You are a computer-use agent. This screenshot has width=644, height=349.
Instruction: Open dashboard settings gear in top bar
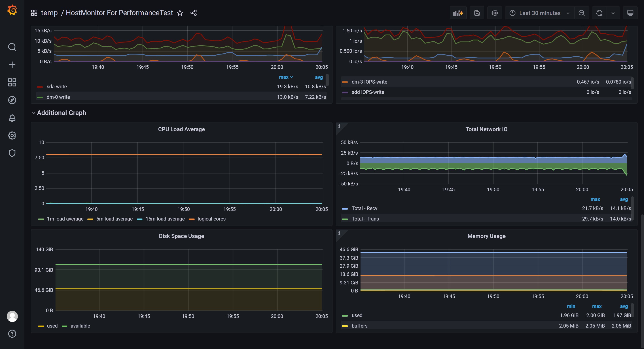[x=494, y=13]
